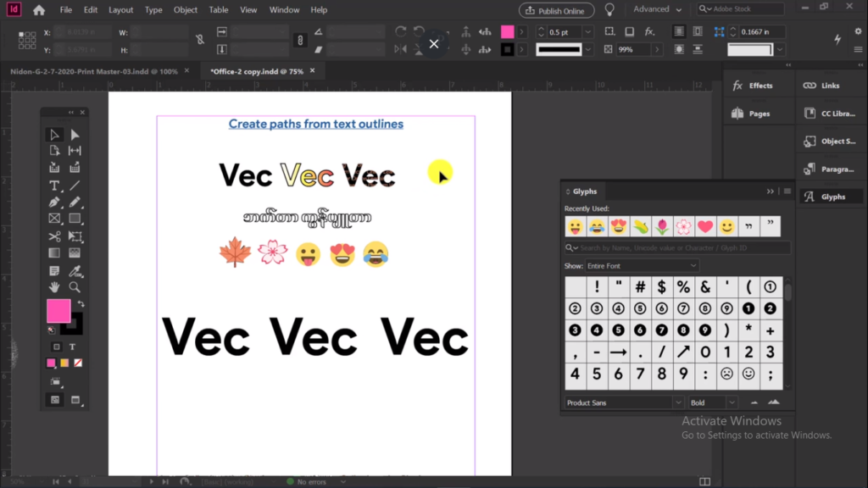
Task: Click the Home icon
Action: tap(39, 10)
